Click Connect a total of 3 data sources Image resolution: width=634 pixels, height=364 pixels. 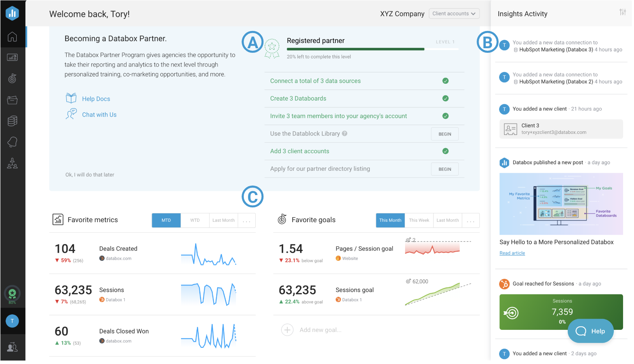(x=315, y=81)
